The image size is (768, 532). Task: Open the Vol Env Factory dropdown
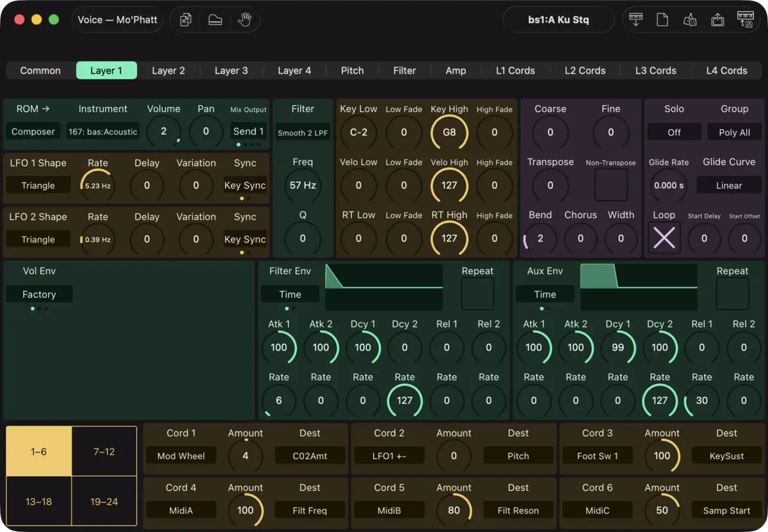coord(39,294)
